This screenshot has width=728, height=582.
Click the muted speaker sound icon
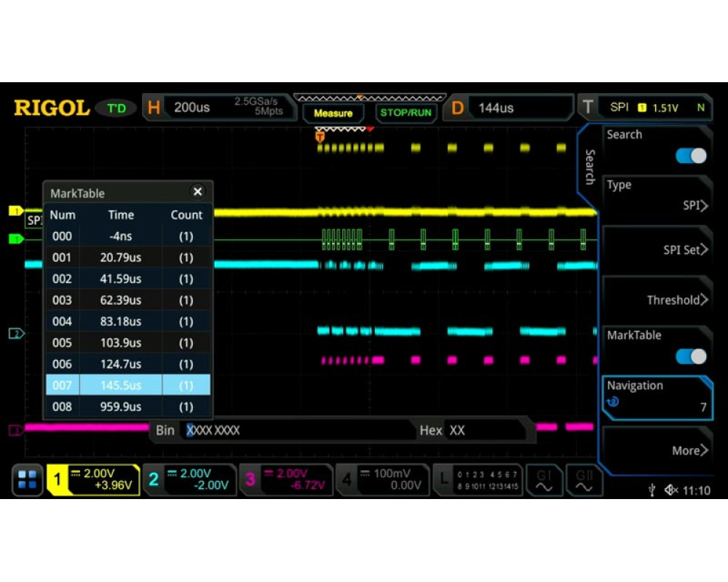point(670,491)
